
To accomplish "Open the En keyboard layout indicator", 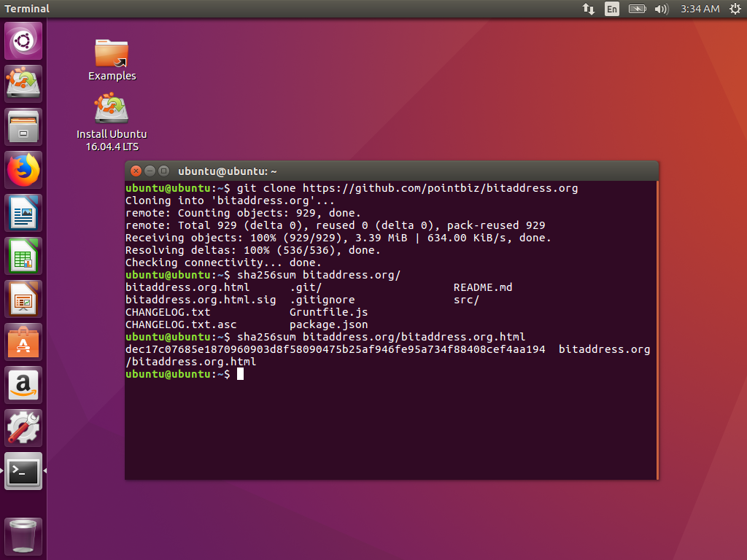I will 612,9.
